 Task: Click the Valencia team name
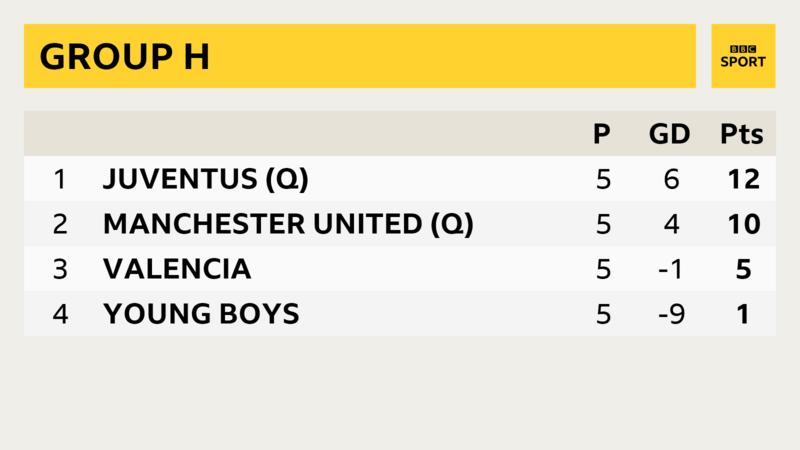pos(177,269)
